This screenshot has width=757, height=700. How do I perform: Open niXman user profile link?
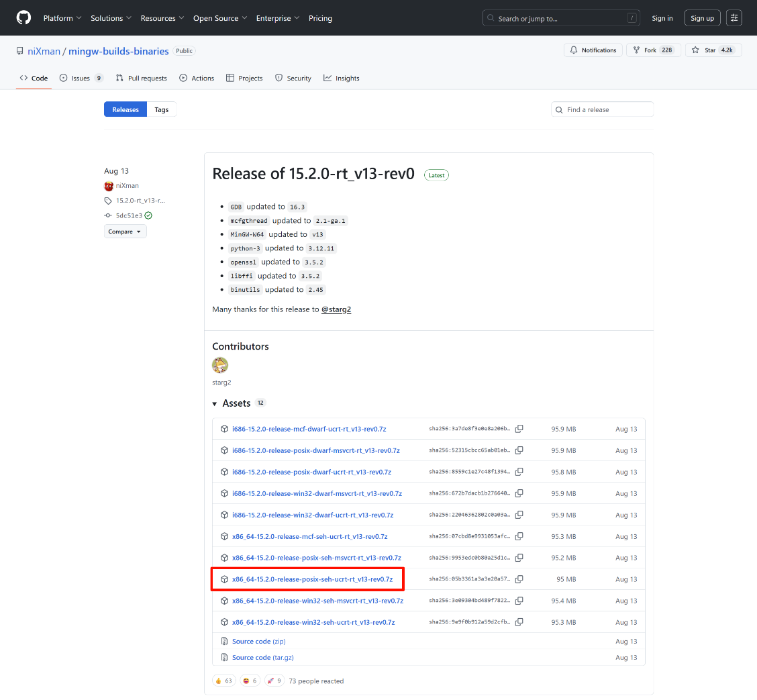pos(44,51)
